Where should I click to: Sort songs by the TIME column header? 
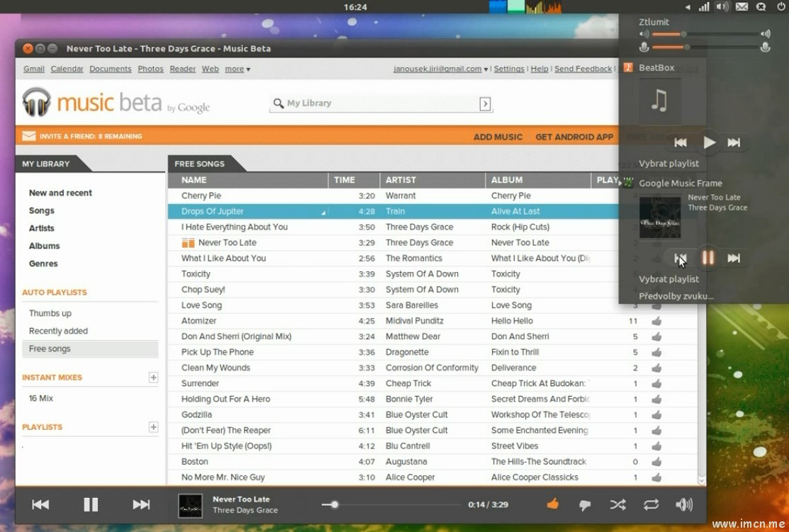tap(354, 180)
